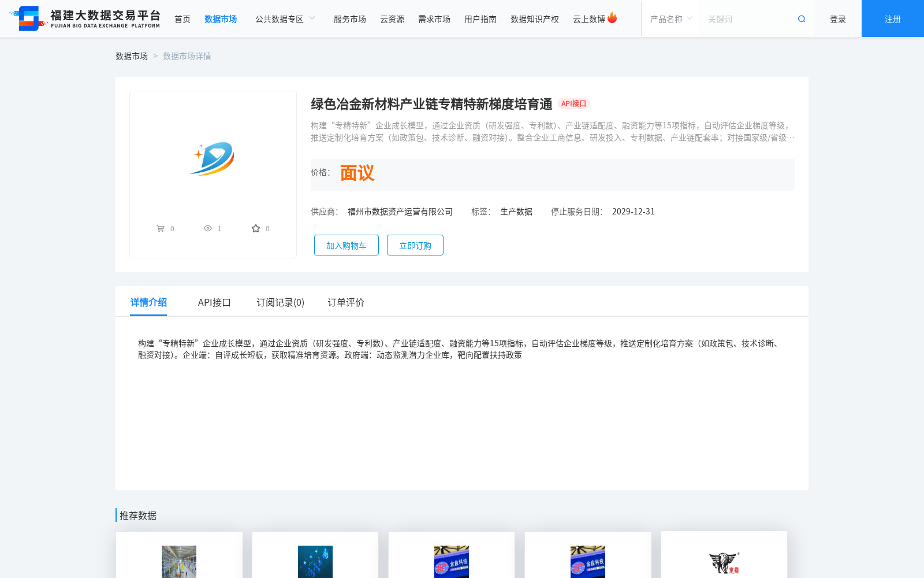
Task: Open the first recommended data card factory thumbnail
Action: (x=179, y=562)
